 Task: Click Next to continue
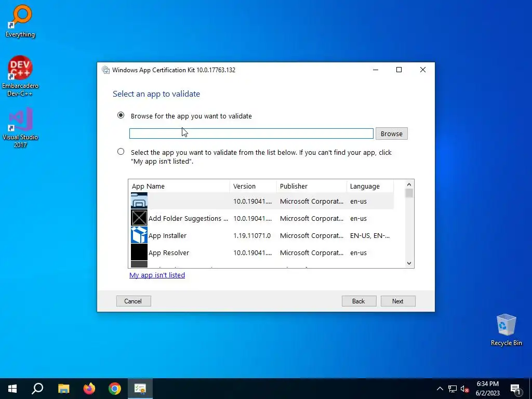pyautogui.click(x=398, y=301)
